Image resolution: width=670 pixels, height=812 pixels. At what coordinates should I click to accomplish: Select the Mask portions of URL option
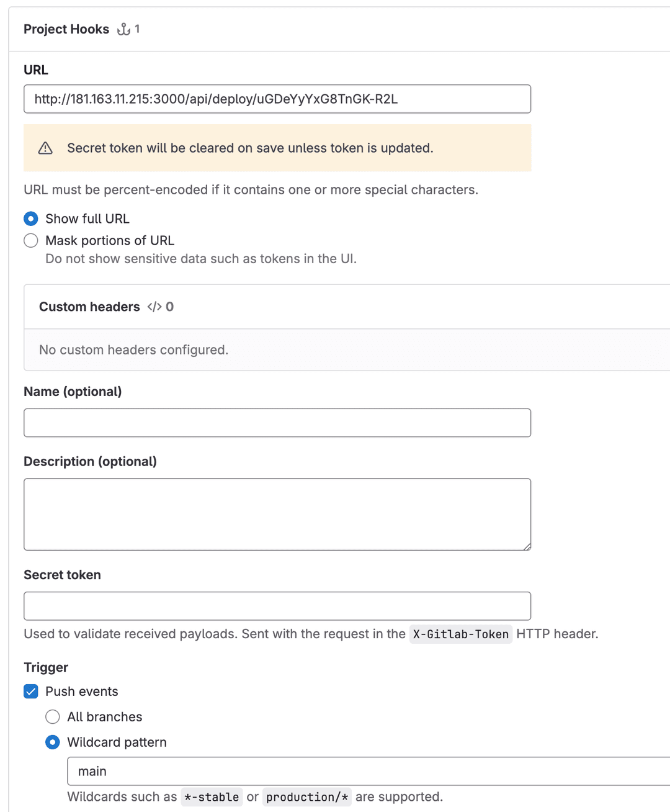[30, 240]
